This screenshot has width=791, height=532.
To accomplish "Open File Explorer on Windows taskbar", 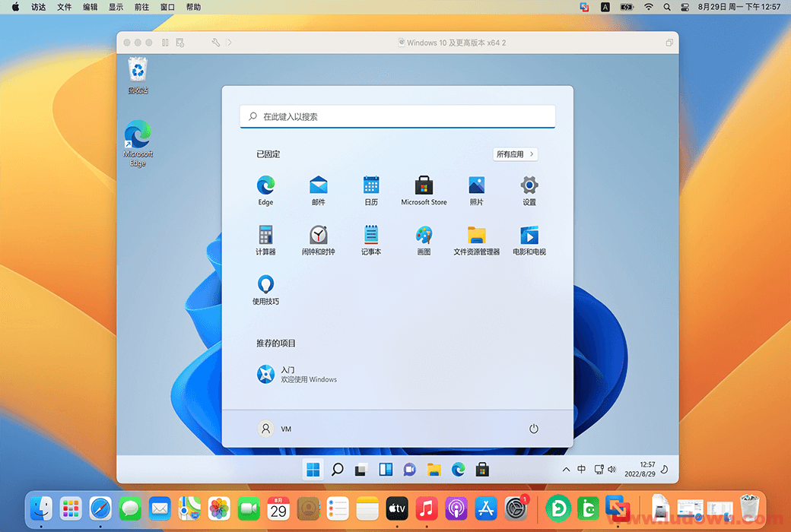I will (x=434, y=470).
